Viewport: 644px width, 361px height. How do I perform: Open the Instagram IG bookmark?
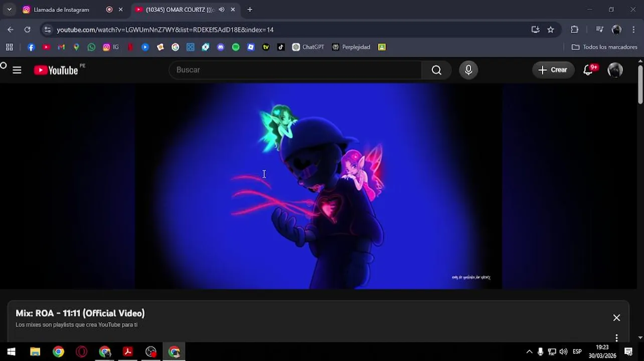tap(111, 47)
